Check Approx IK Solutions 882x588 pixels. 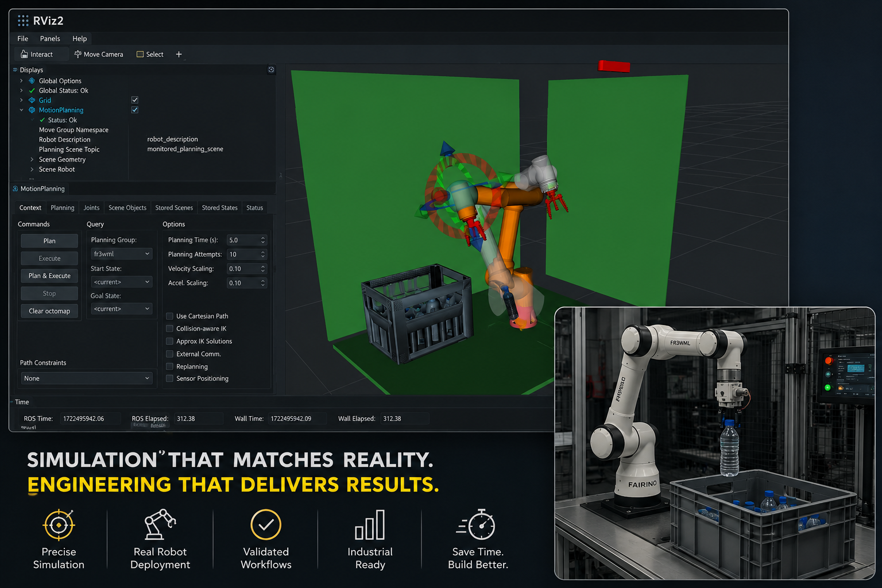[169, 342]
